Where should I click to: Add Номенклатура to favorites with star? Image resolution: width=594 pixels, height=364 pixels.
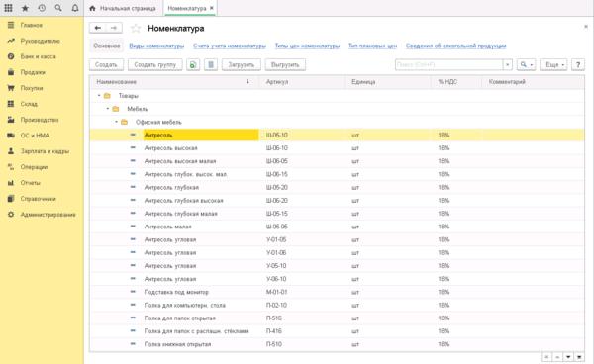point(136,28)
